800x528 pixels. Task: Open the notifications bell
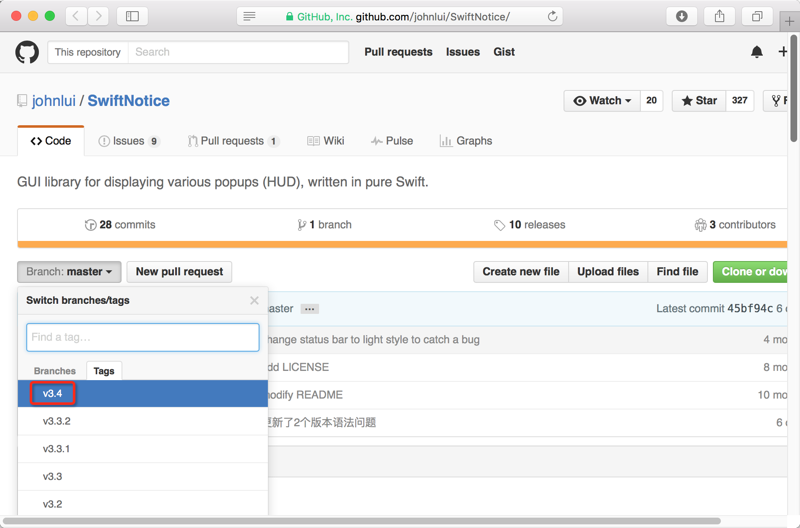[x=756, y=52]
